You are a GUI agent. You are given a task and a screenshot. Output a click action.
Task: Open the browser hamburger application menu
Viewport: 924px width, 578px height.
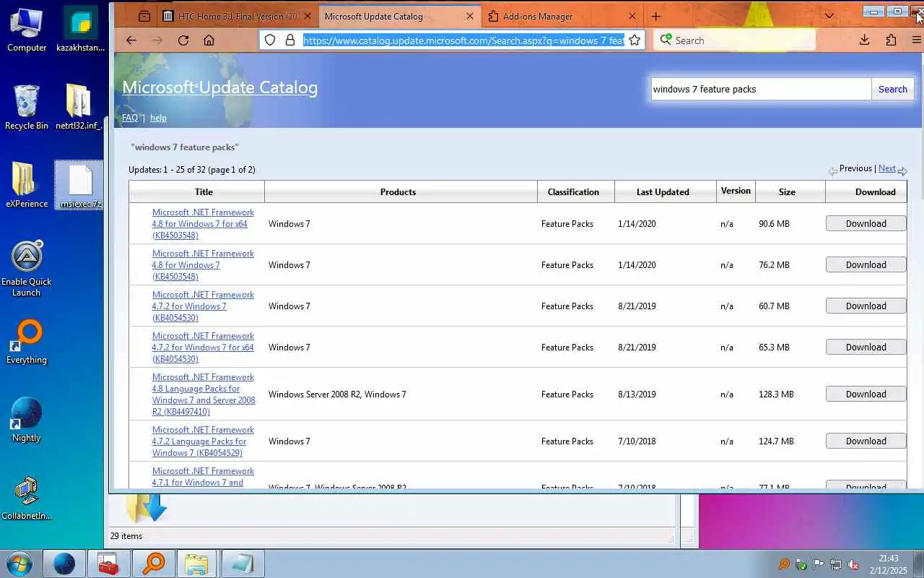[x=916, y=40]
